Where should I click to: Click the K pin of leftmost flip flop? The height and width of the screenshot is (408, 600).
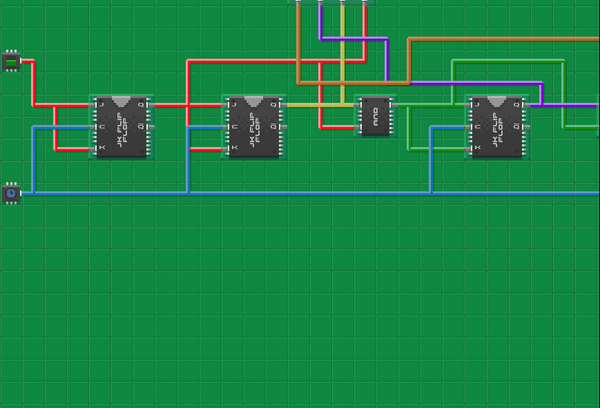click(x=92, y=149)
